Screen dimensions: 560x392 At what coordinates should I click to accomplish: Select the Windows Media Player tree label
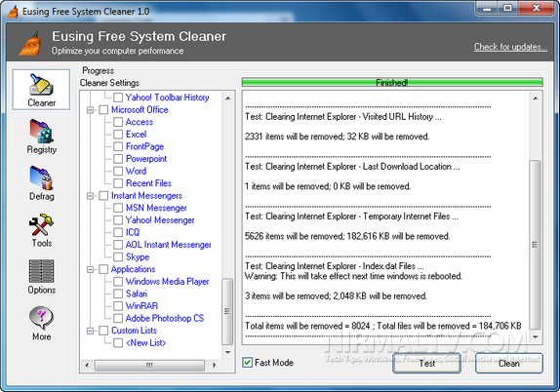pos(167,282)
